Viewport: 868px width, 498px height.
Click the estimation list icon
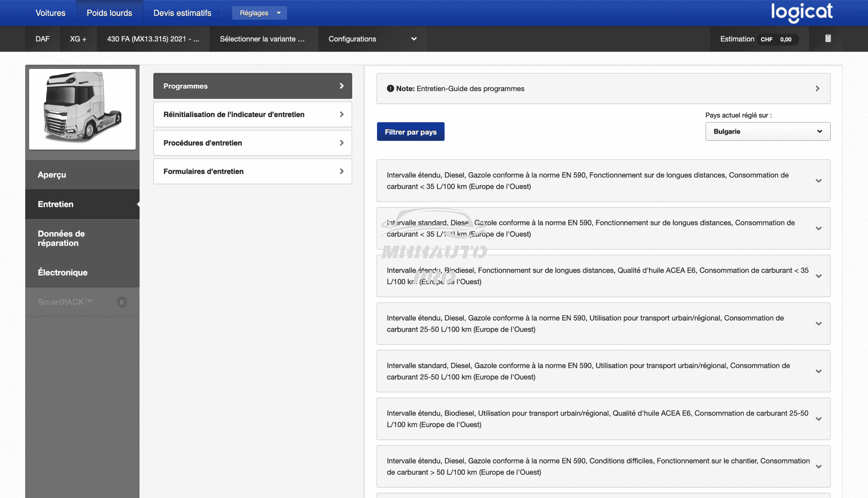tap(828, 39)
